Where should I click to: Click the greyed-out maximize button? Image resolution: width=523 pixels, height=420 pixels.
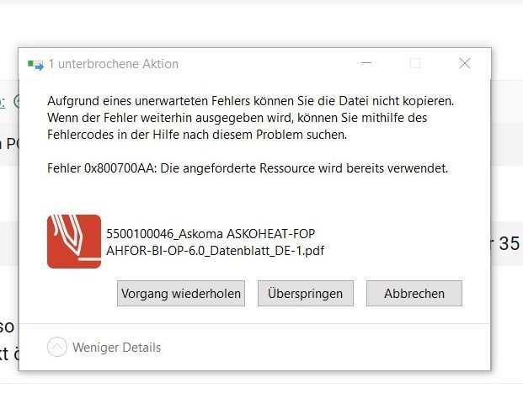pos(414,63)
